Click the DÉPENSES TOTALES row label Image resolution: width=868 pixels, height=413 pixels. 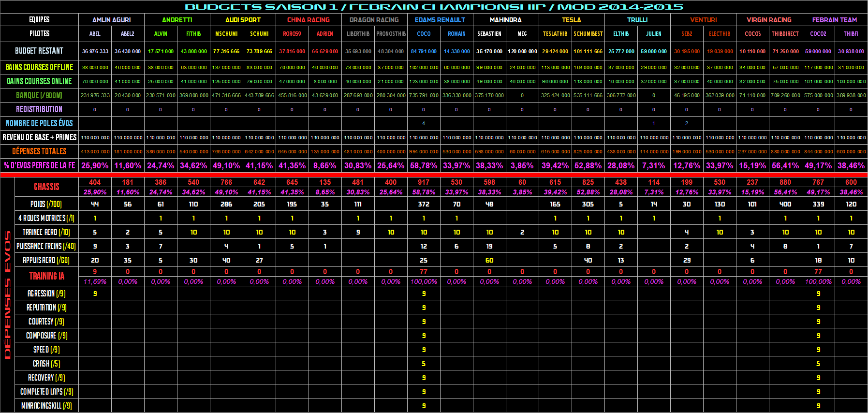39,151
